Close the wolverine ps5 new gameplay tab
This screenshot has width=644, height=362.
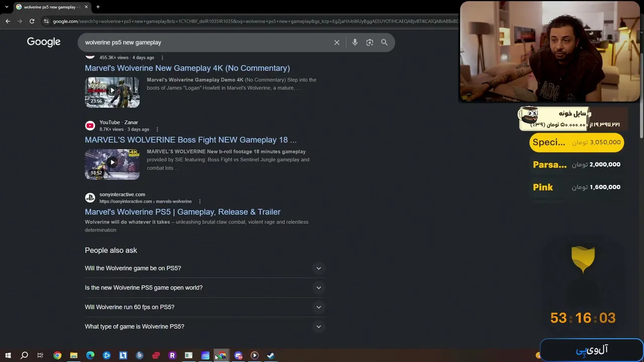86,7
